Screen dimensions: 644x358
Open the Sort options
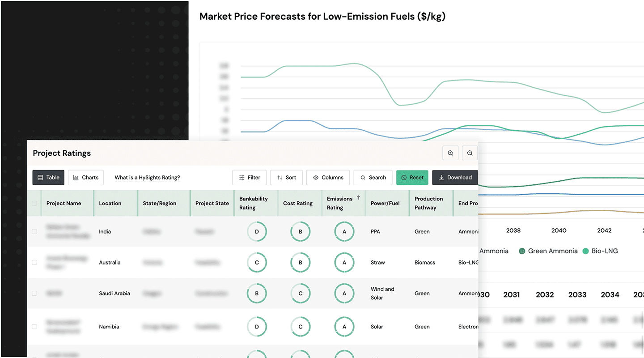coord(286,178)
